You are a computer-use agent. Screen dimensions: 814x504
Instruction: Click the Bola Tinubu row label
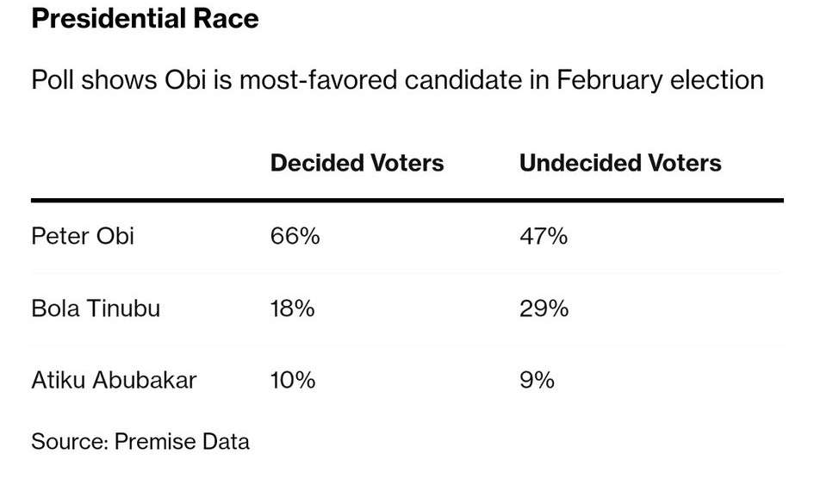coord(96,308)
